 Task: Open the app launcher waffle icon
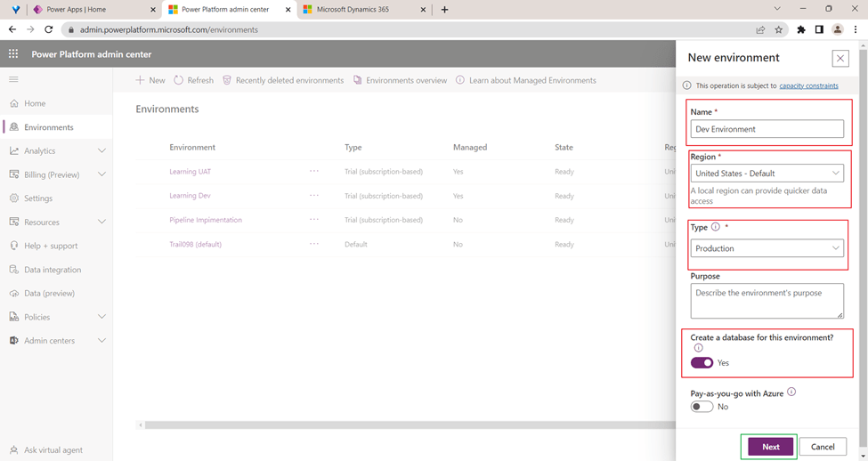[13, 54]
